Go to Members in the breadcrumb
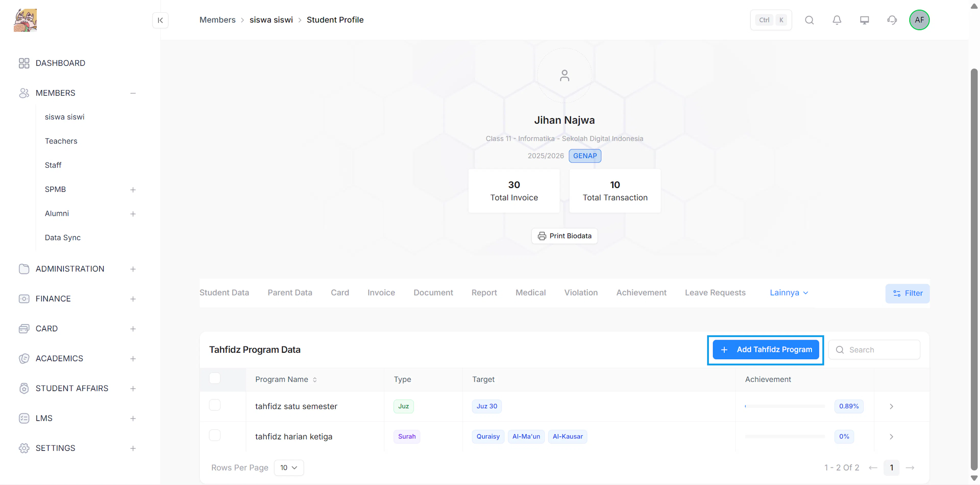Image resolution: width=980 pixels, height=485 pixels. point(217,20)
